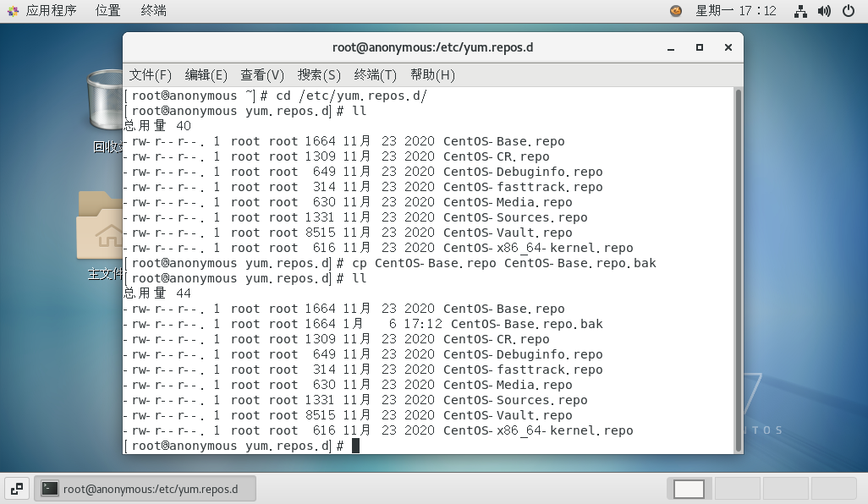Click the terminal title root@anonymous:/etc/yum.repos.d

click(433, 47)
